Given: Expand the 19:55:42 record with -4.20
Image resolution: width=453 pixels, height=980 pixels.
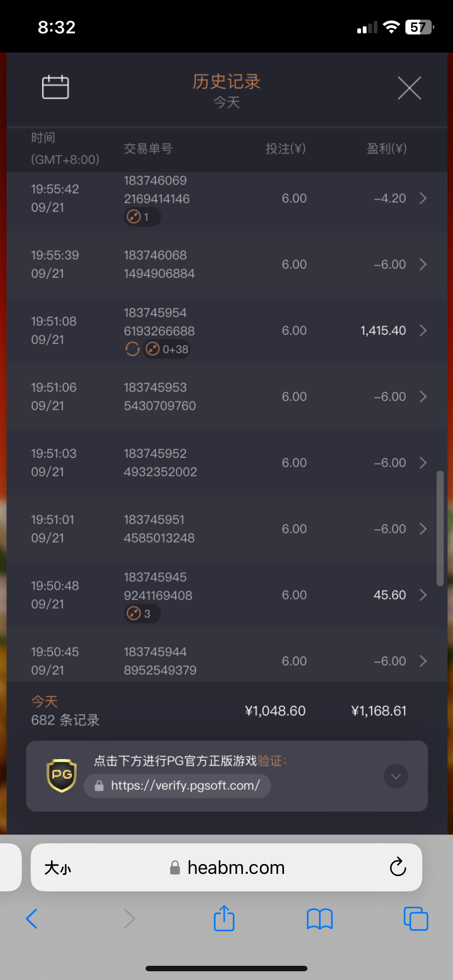Looking at the screenshot, I should pyautogui.click(x=423, y=198).
